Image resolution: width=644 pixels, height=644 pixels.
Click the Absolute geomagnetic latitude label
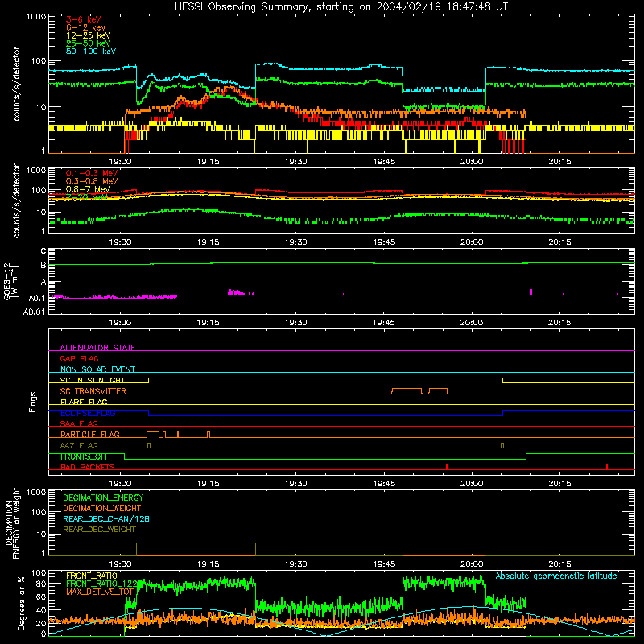coord(556,576)
